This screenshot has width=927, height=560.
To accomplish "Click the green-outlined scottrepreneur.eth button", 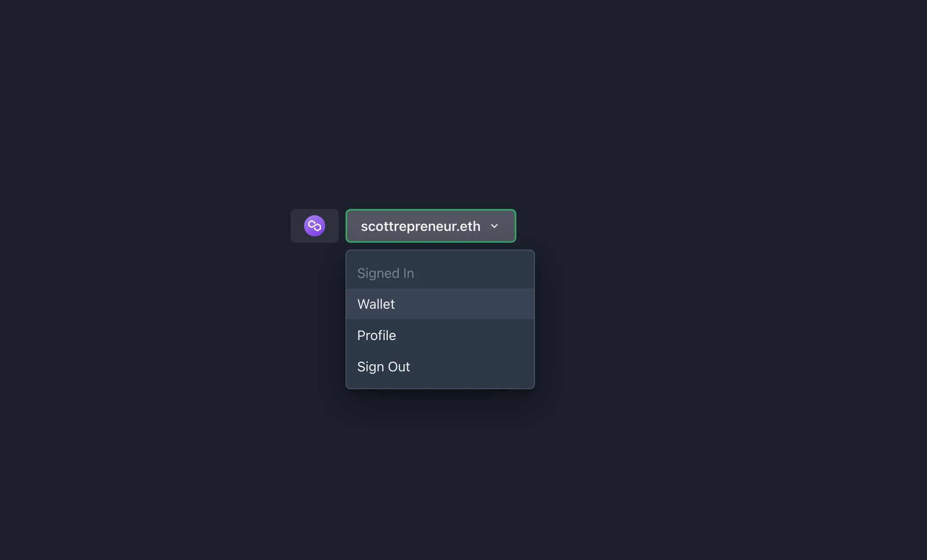I will 430,226.
